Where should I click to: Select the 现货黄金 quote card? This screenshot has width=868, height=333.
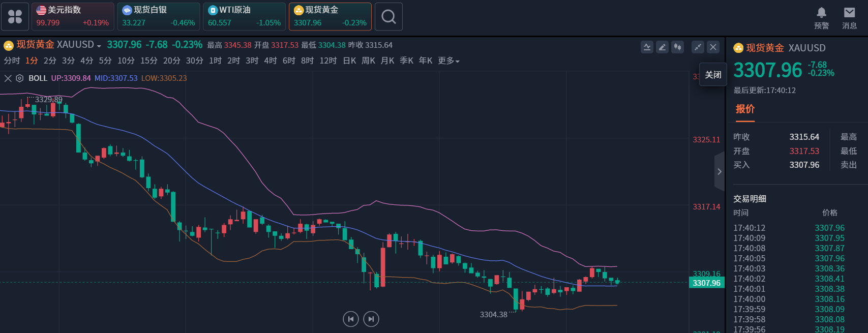(x=330, y=17)
